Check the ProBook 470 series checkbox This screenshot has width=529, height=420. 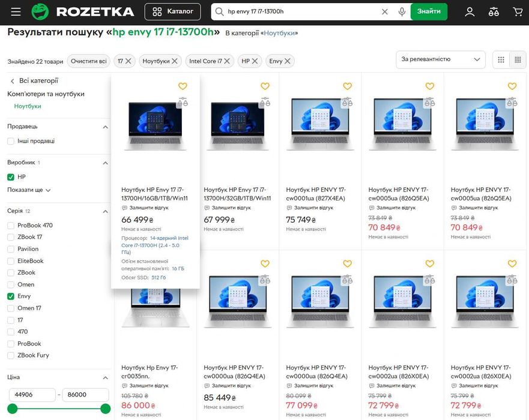[11, 226]
